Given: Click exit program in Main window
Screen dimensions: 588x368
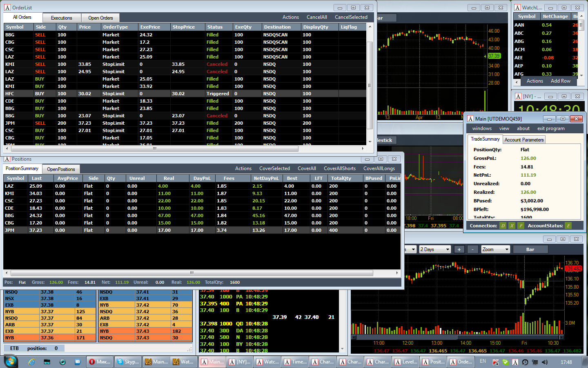Looking at the screenshot, I should tap(551, 128).
